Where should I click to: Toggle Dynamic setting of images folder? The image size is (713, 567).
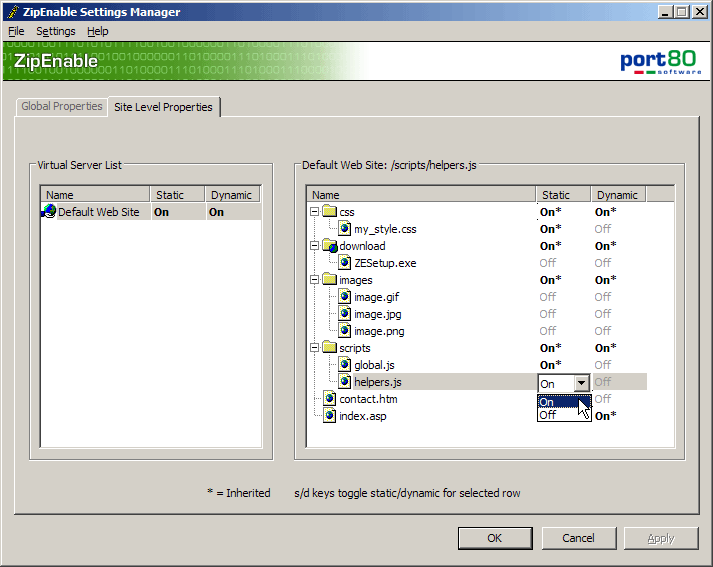[606, 280]
